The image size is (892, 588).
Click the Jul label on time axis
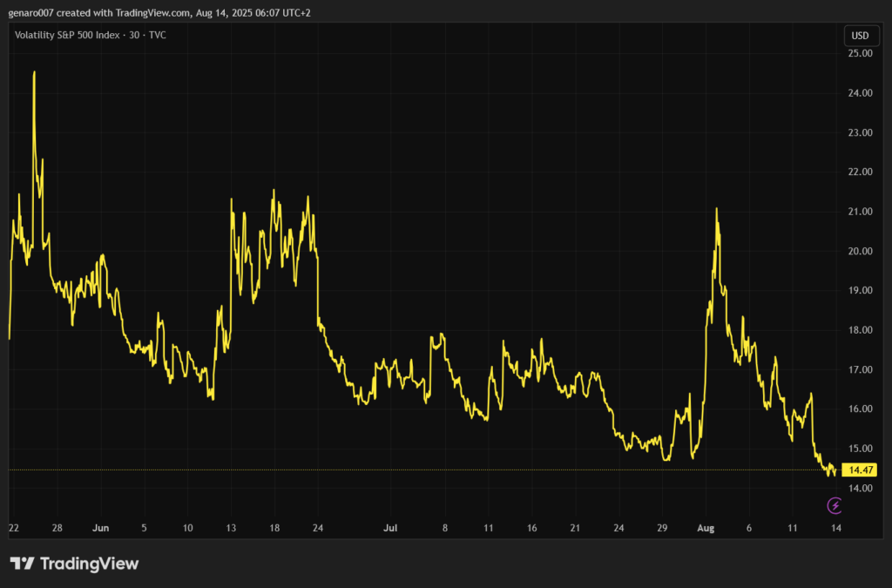click(x=391, y=529)
